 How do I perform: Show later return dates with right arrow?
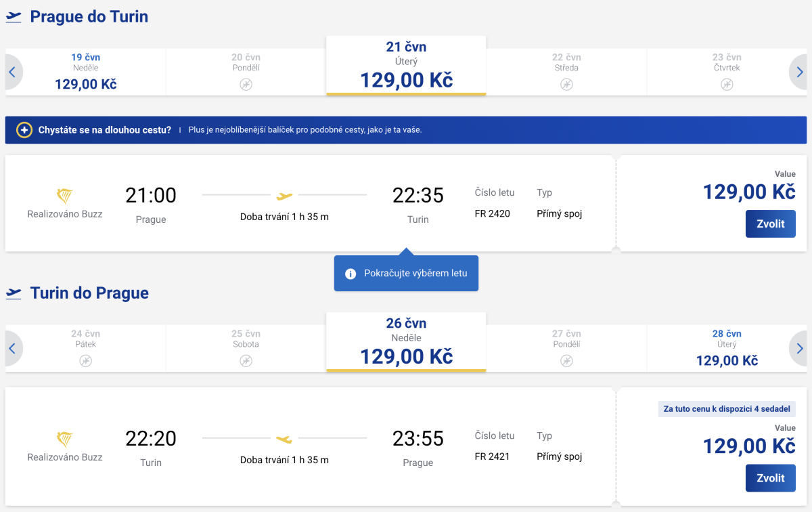[800, 348]
